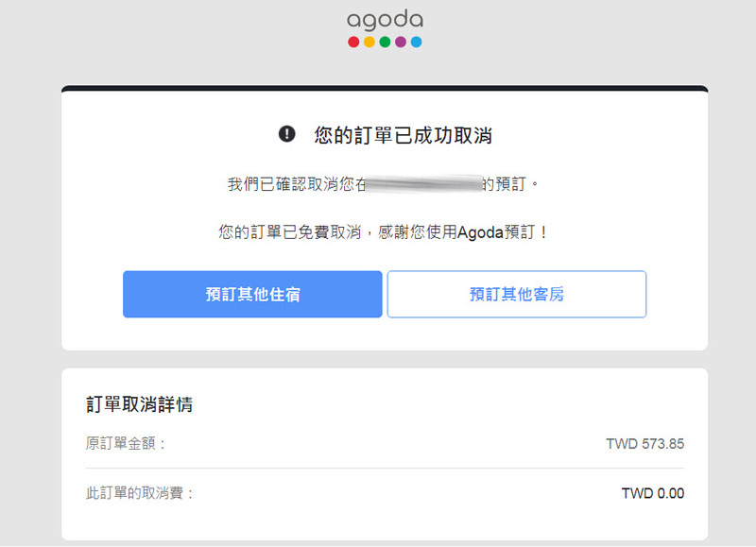Select the TWD 573.85 amount

coord(644,443)
